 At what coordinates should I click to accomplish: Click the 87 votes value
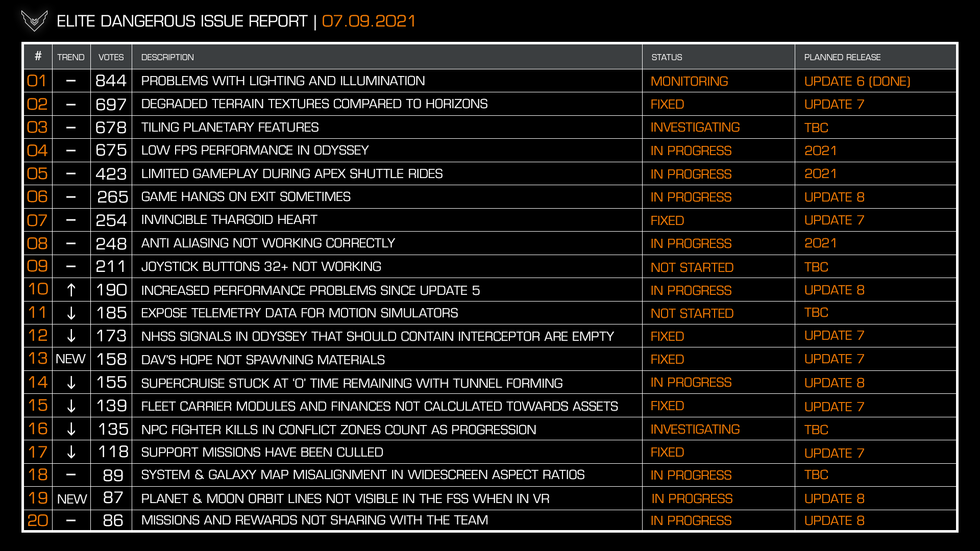[x=113, y=497]
